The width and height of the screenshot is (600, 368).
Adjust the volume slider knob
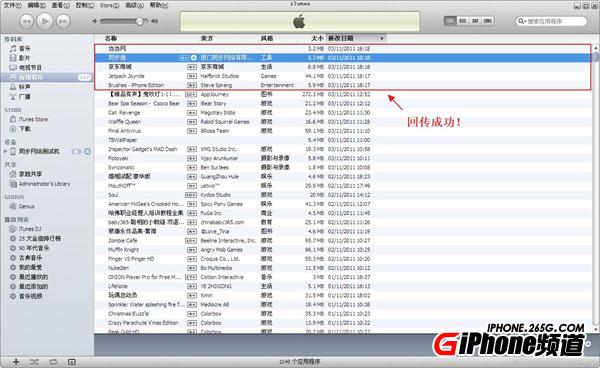point(140,21)
